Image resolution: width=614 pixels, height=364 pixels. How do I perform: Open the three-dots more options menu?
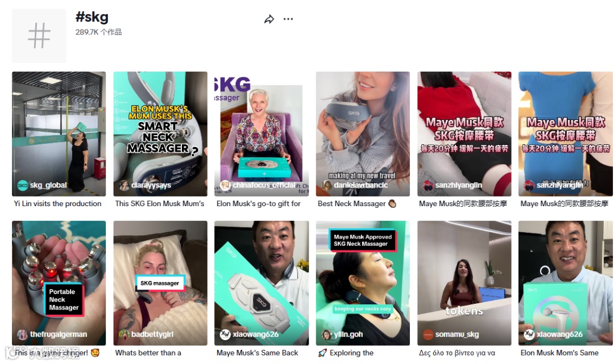point(288,19)
